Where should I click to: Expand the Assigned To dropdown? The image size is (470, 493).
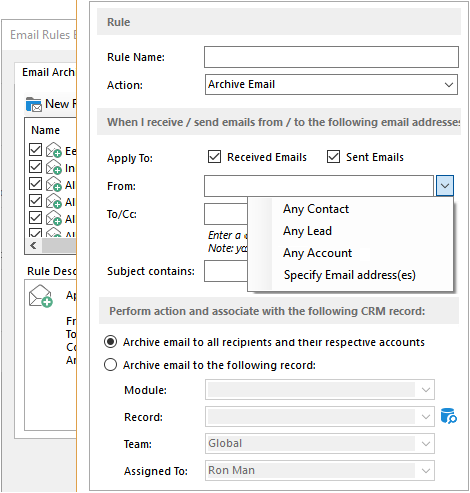point(426,471)
